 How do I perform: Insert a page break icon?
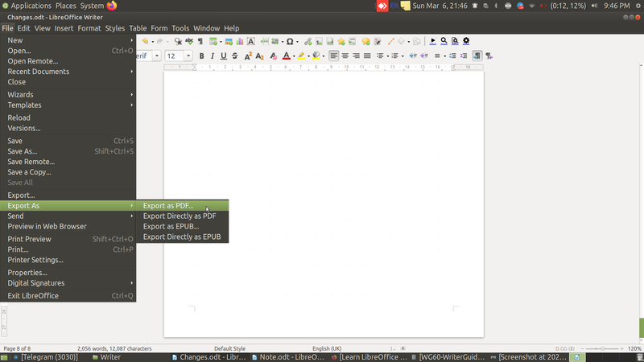coord(265,41)
